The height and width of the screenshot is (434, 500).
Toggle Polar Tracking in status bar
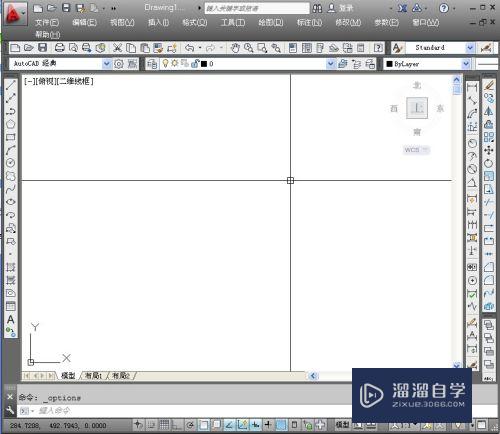point(190,425)
